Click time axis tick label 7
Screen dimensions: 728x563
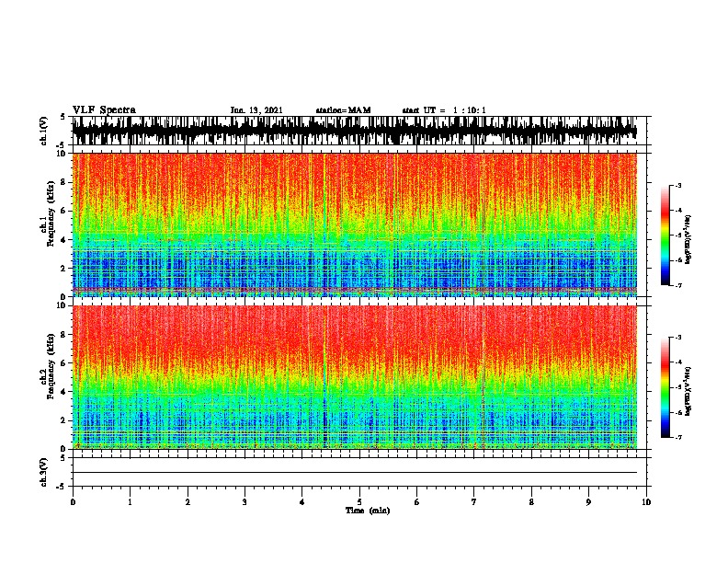[x=474, y=502]
